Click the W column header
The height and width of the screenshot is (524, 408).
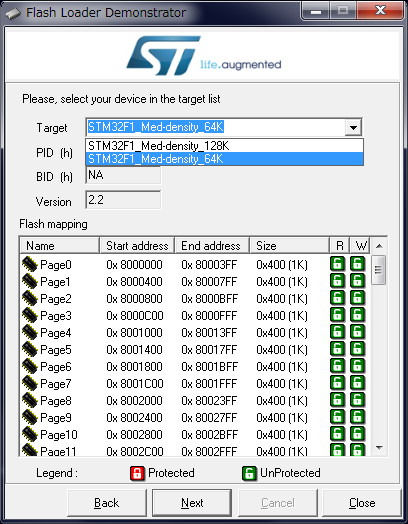pyautogui.click(x=360, y=246)
